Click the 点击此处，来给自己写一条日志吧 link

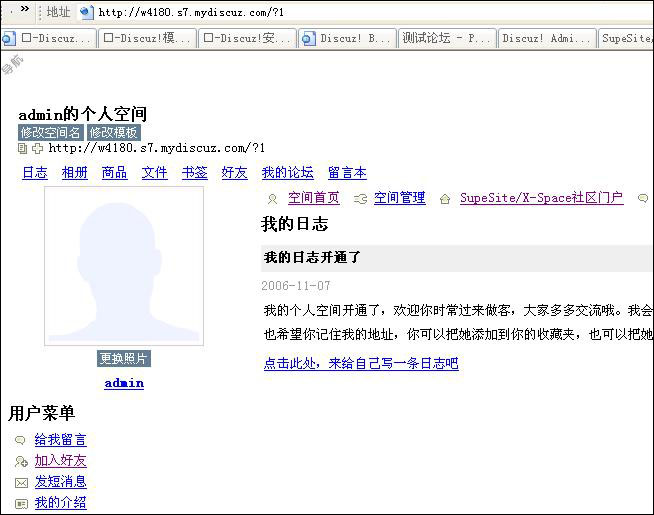361,363
